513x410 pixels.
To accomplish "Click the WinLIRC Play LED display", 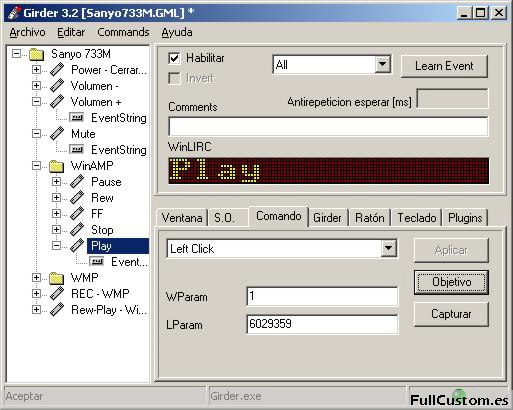I will (329, 171).
